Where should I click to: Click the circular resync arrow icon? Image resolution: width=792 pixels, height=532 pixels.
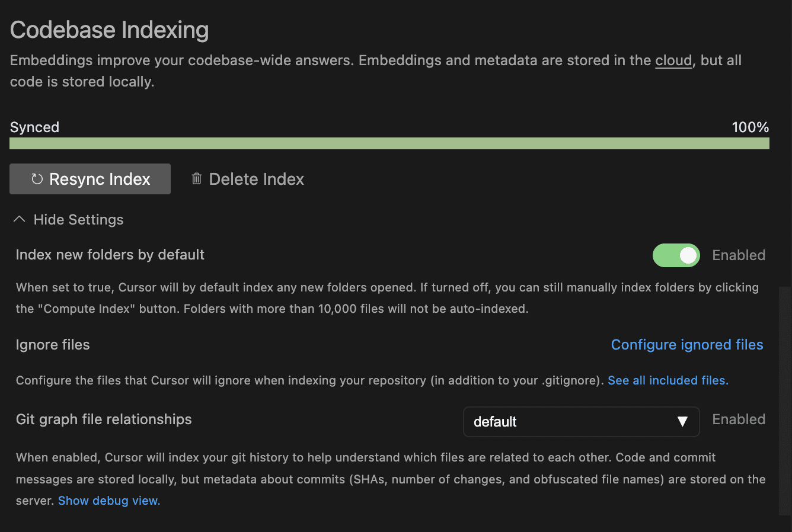pyautogui.click(x=38, y=179)
